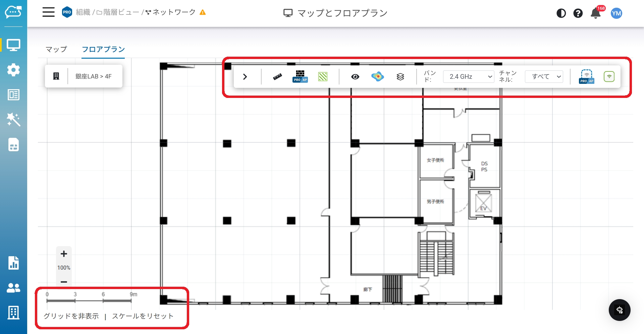This screenshot has height=334, width=644.
Task: Open the magic wand wizard in sidebar
Action: 13,119
